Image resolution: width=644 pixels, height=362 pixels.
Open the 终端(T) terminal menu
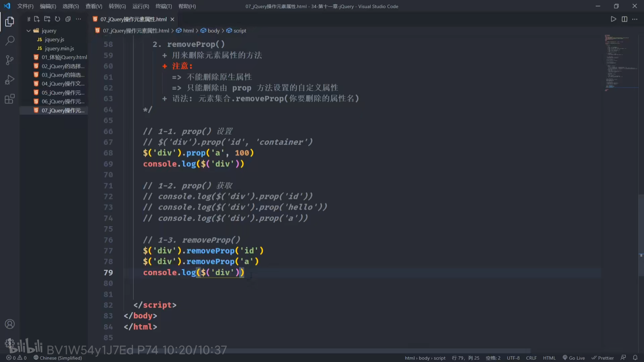point(164,6)
